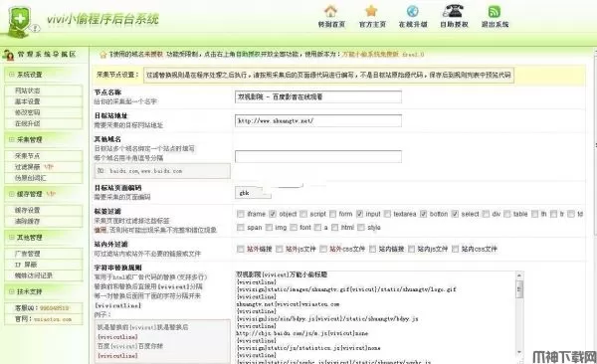Collapse the 其他管理 sidebar group
Viewport: 597px width, 364px height.
(11, 238)
